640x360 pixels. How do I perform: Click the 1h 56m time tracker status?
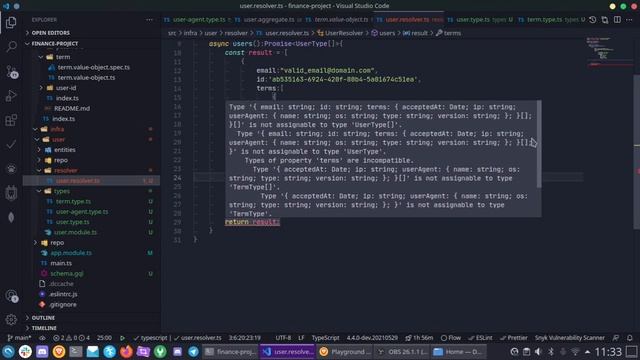419,338
